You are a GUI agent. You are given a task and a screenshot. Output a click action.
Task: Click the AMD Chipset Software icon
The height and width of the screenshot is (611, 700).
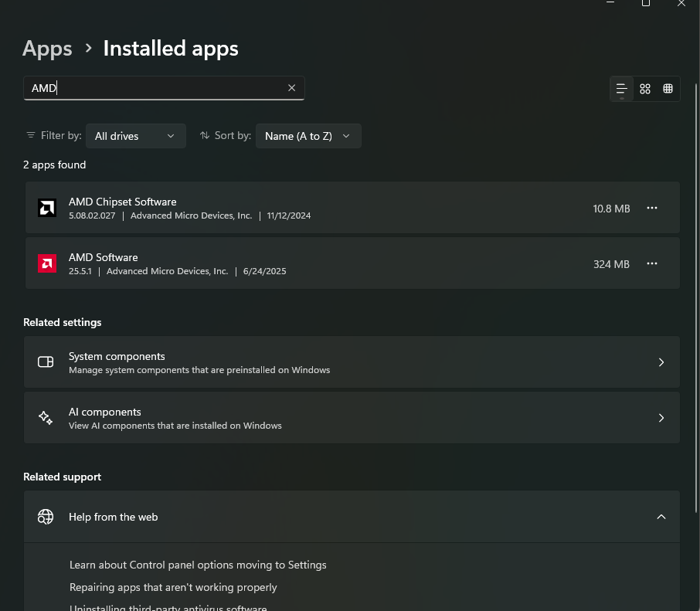tap(47, 208)
